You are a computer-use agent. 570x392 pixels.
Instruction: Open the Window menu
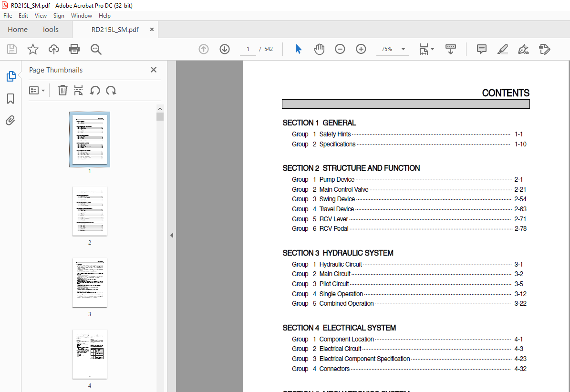[82, 16]
